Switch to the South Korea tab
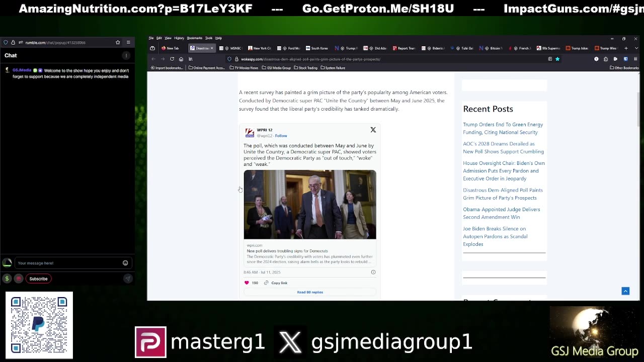Image resolution: width=644 pixels, height=362 pixels. pos(317,48)
